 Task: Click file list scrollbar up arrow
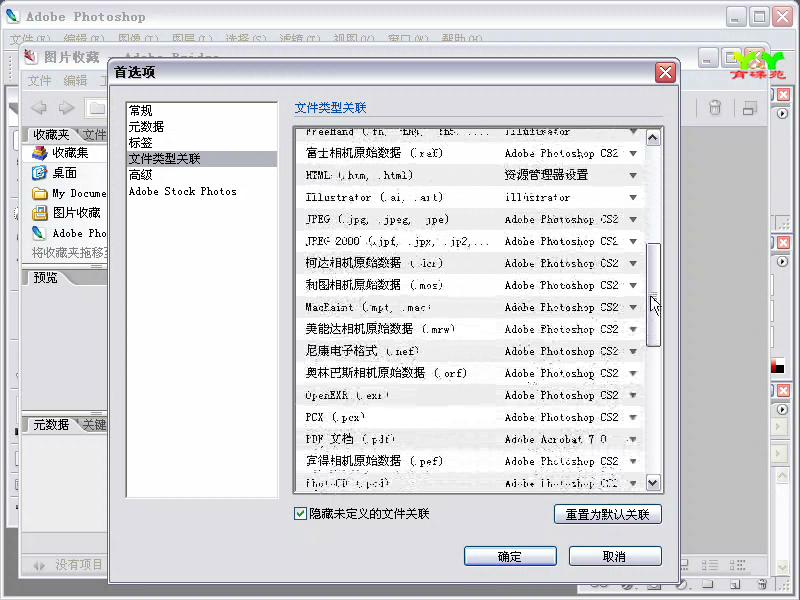(x=653, y=138)
